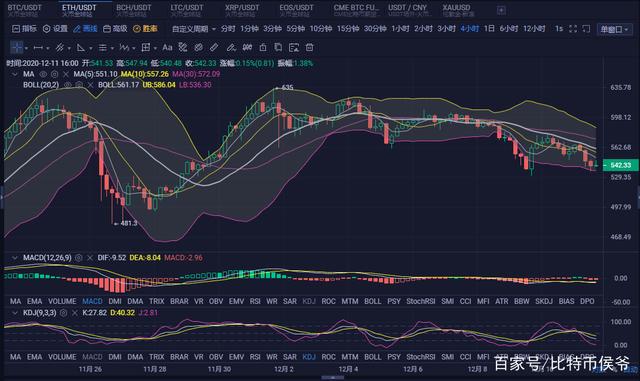Expand the horizontal line tool dropdown arrow
Viewport: 640px width, 381px height.
click(x=48, y=49)
